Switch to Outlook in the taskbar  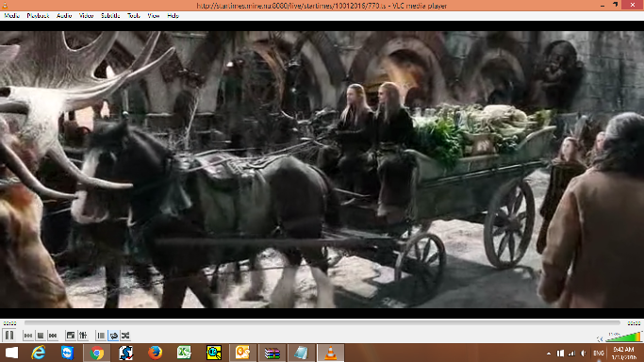click(x=242, y=353)
